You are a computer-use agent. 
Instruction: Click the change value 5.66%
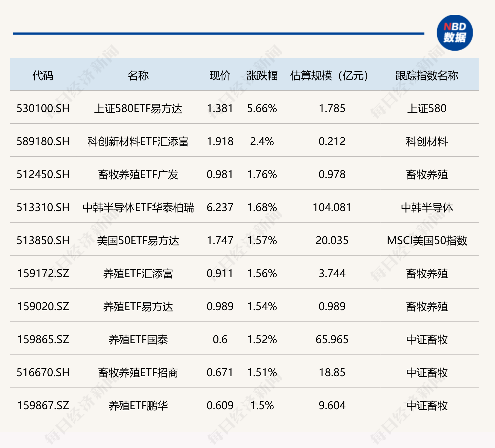262,108
